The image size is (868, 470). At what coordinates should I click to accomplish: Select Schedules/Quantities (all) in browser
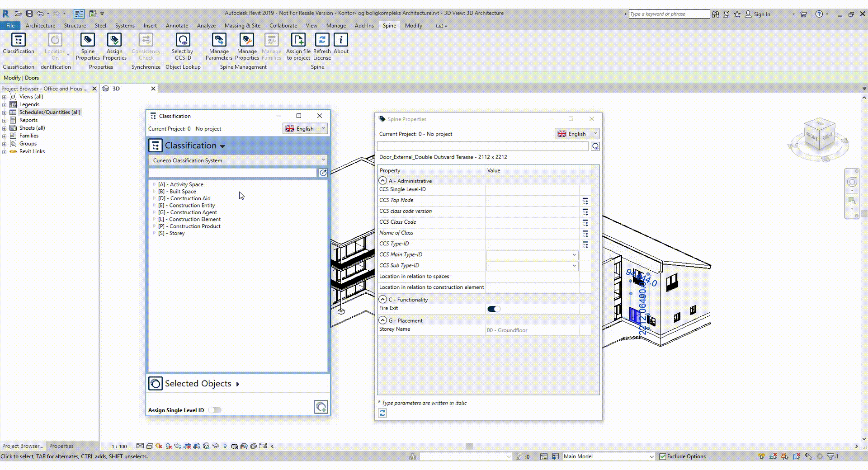(x=50, y=112)
